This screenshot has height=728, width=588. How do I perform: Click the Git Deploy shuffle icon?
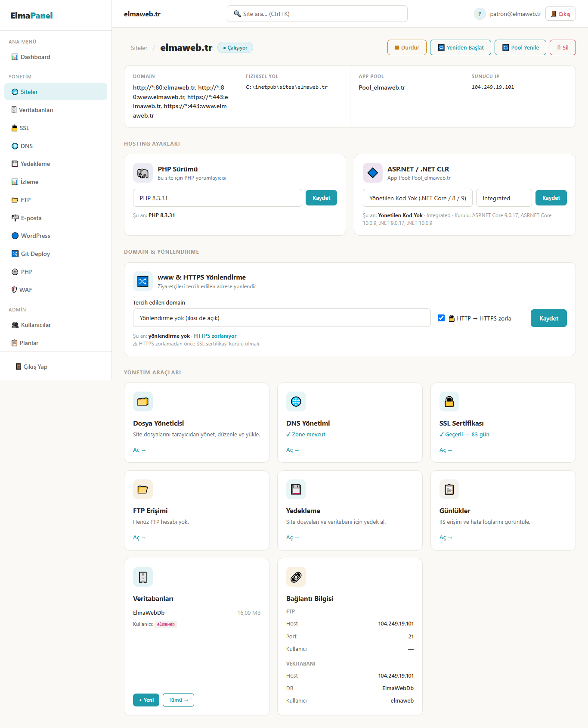pyautogui.click(x=15, y=254)
